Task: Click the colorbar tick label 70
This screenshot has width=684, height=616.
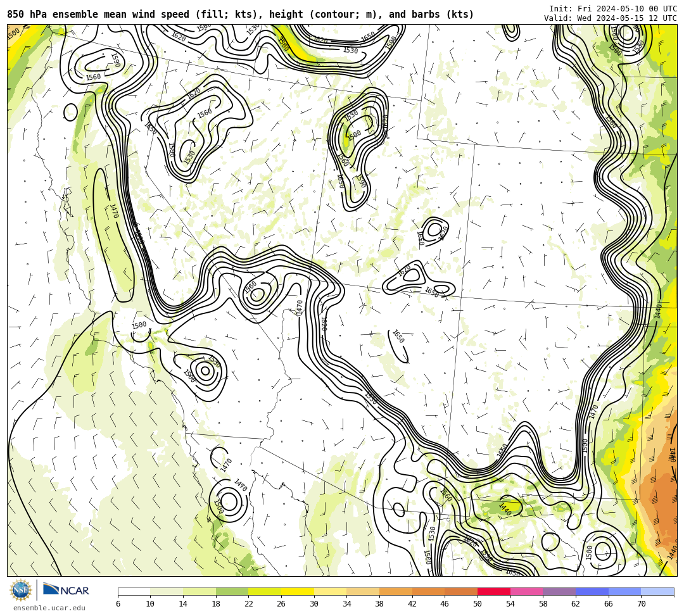Action: coord(641,604)
